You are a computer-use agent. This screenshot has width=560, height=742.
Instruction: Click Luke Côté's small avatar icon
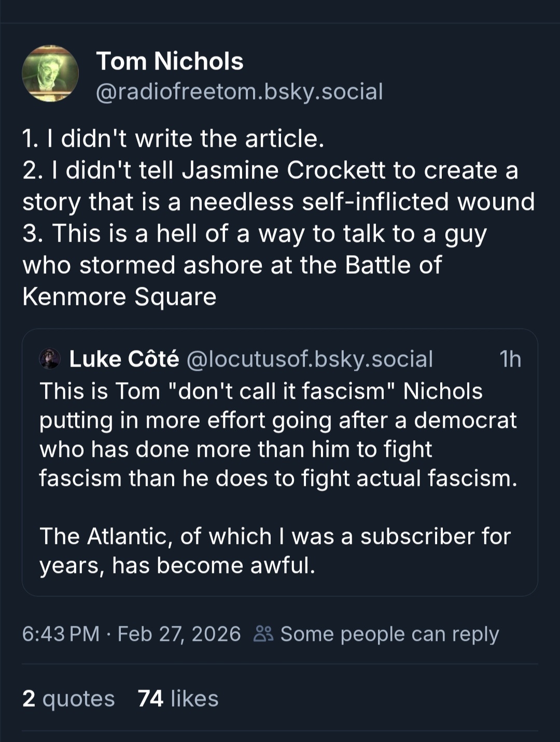pyautogui.click(x=50, y=359)
